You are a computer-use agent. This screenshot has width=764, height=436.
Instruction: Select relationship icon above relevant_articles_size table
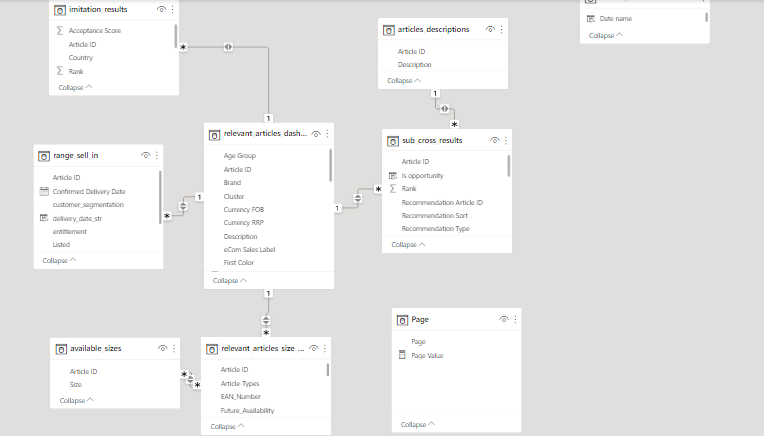coord(266,321)
